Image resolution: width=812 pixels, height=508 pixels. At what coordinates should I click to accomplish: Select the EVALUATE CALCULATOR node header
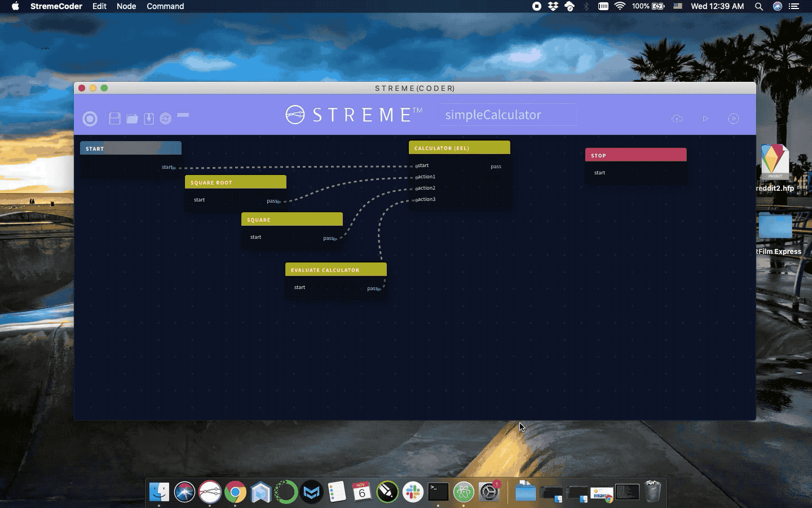click(336, 269)
